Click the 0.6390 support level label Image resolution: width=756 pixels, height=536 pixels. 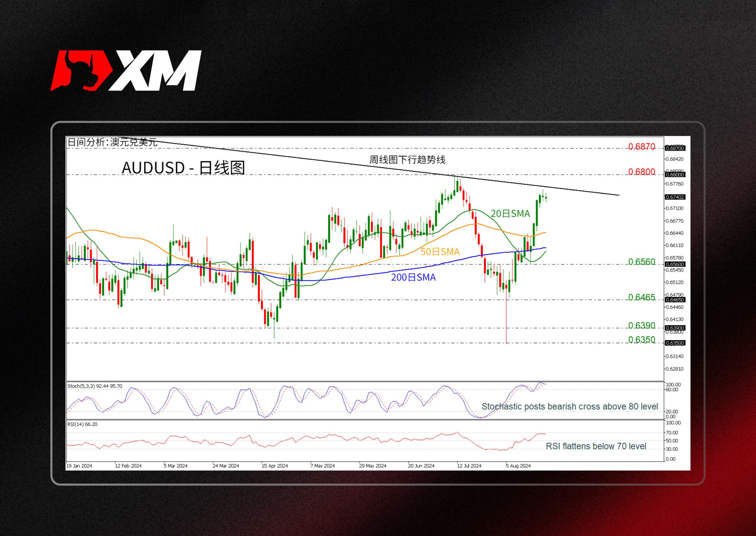pyautogui.click(x=641, y=326)
